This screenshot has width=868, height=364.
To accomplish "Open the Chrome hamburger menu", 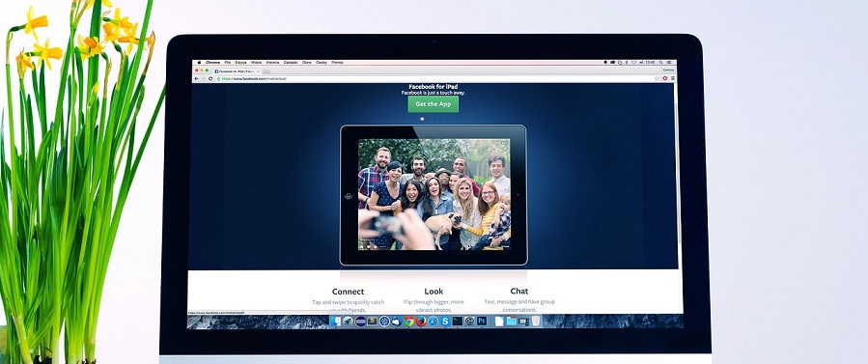I will [673, 78].
